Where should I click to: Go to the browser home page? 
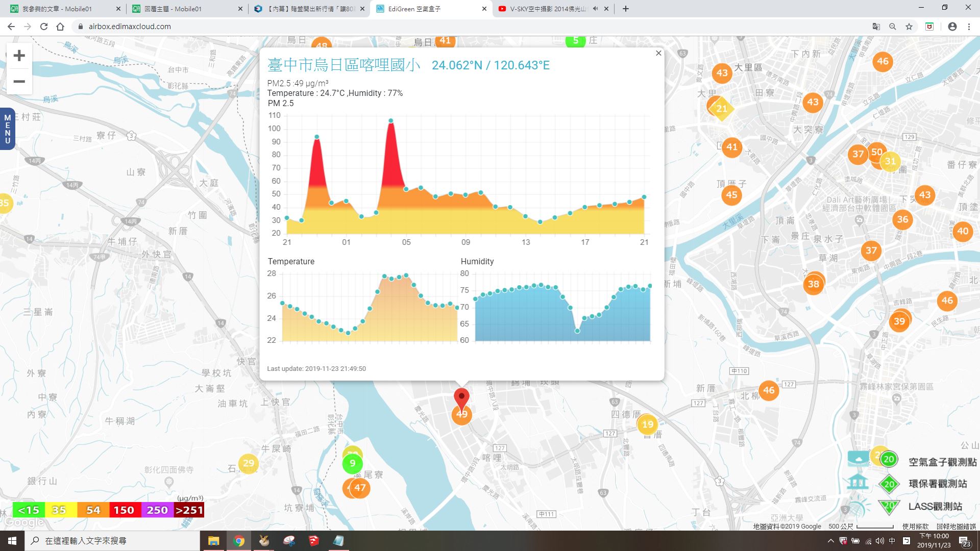[x=60, y=27]
